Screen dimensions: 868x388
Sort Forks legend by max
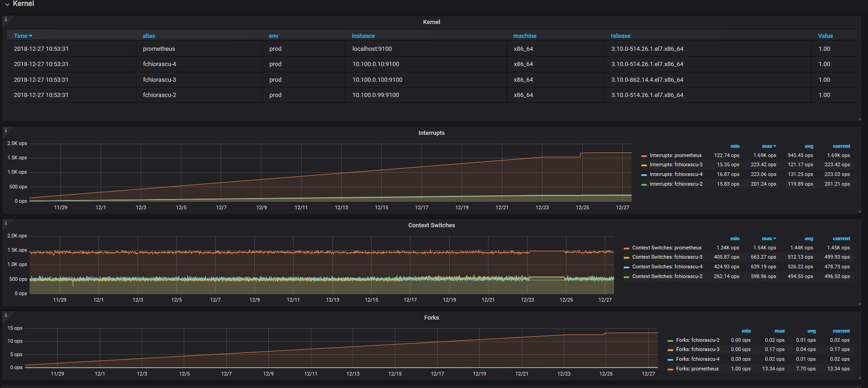click(780, 331)
